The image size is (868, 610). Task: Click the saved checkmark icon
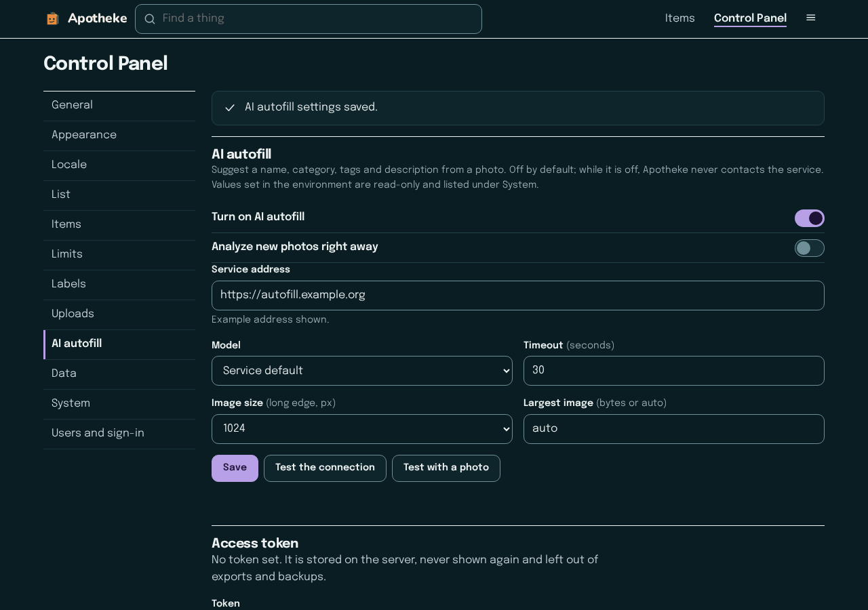coord(230,108)
